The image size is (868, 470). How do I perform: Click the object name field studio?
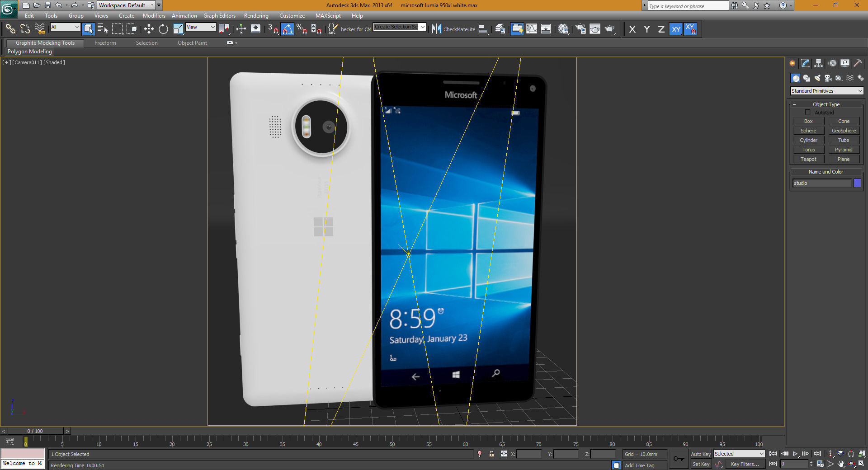tap(822, 183)
